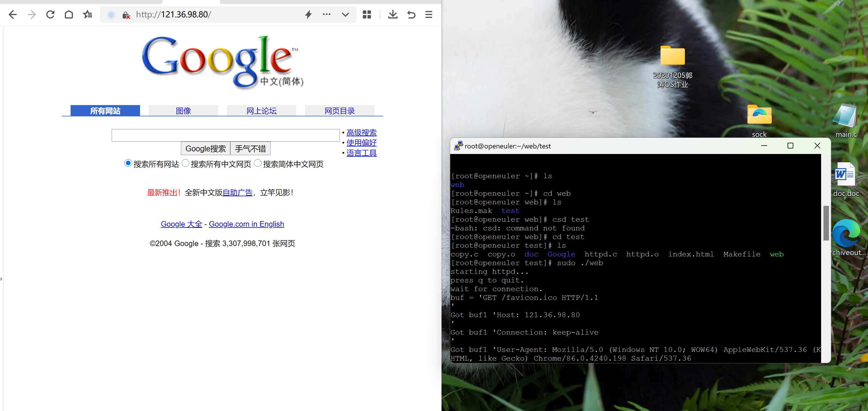This screenshot has height=411, width=868.
Task: Click the lightning bolt speed-mode icon
Action: [308, 14]
